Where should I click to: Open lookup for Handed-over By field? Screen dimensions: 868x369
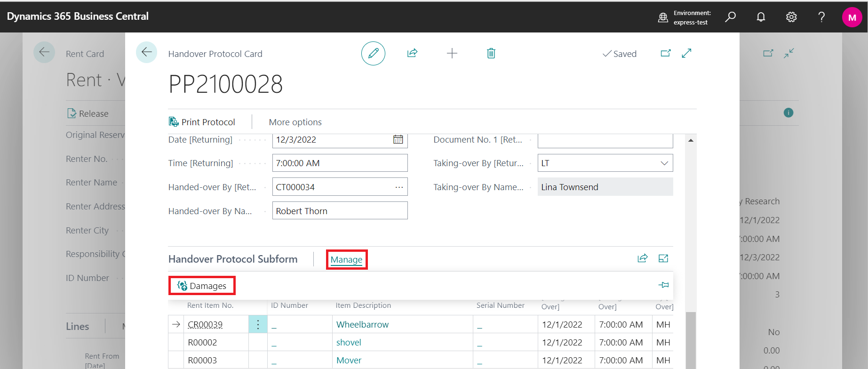tap(399, 187)
